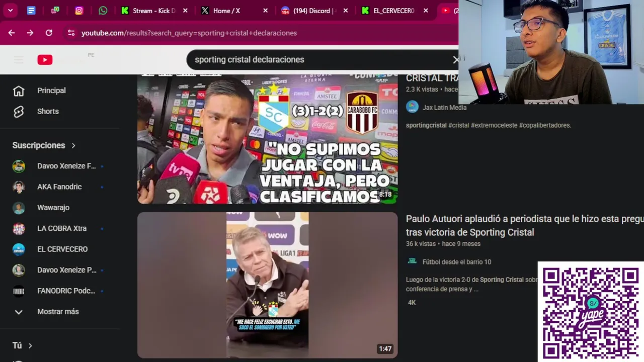
Task: Open the Jax Latin Media channel link
Action: pyautogui.click(x=444, y=108)
